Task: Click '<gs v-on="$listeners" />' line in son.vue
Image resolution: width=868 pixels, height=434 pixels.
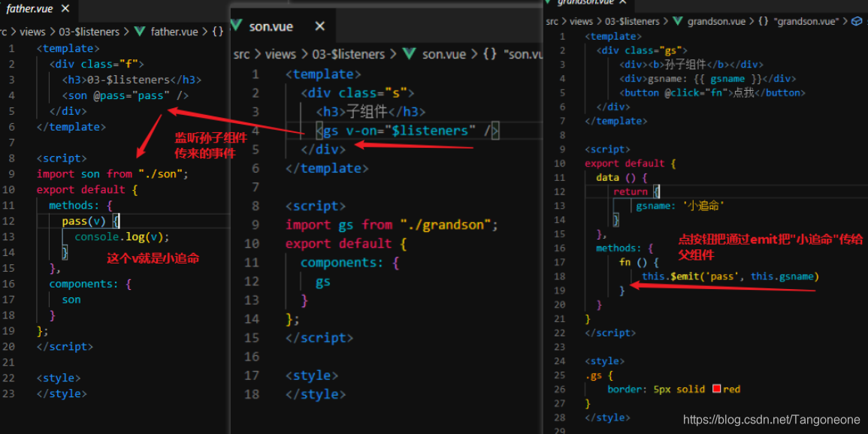Action: point(407,131)
